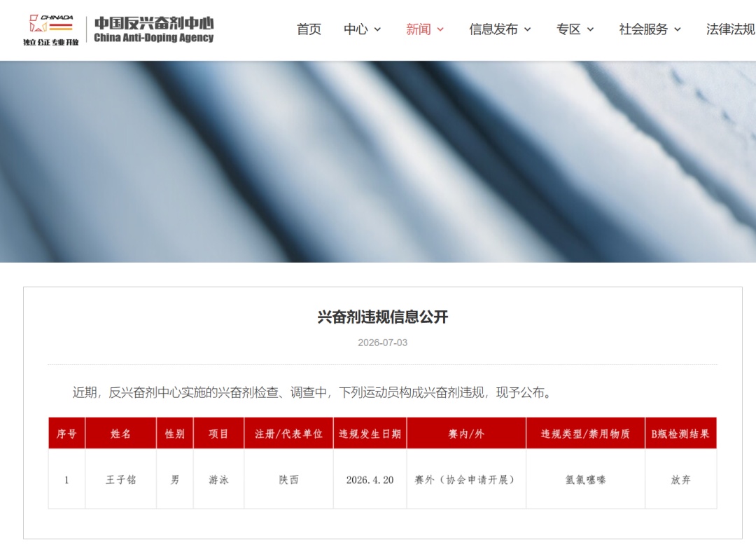The image size is (756, 552).
Task: Open the 专区 menu item
Action: [x=568, y=29]
